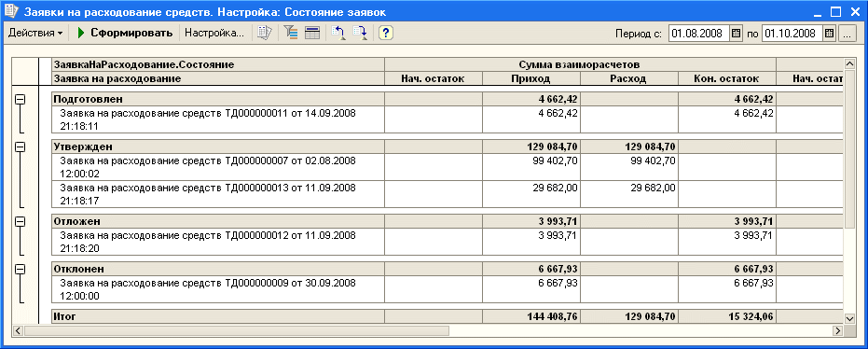Click the ЗаявкаНаРасходование.Состояние header cell
Screen dimensions: 868x349
pyautogui.click(x=218, y=64)
